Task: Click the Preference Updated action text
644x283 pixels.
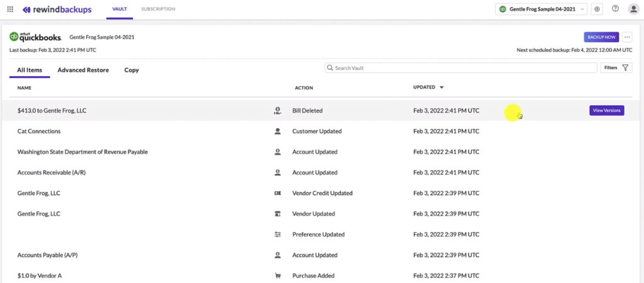Action: (318, 235)
